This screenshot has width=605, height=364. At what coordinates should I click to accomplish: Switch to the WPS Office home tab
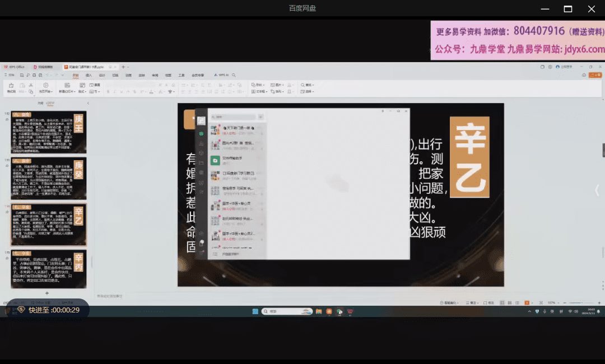[15, 67]
